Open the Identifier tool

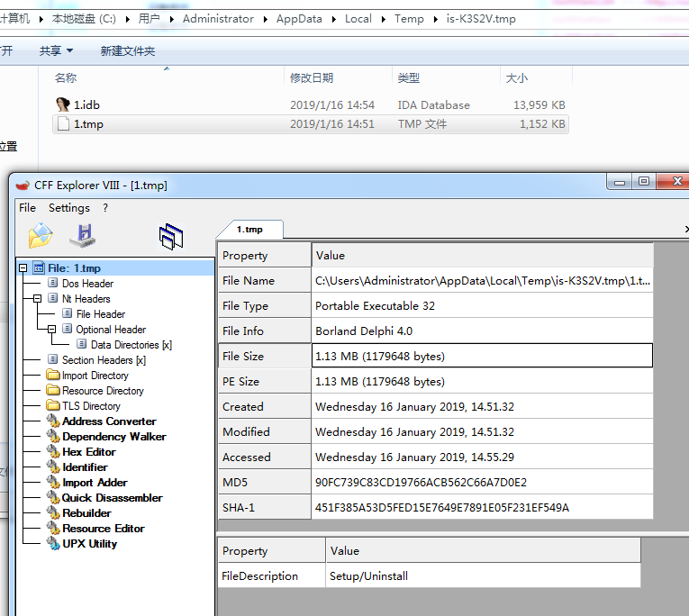click(x=85, y=467)
